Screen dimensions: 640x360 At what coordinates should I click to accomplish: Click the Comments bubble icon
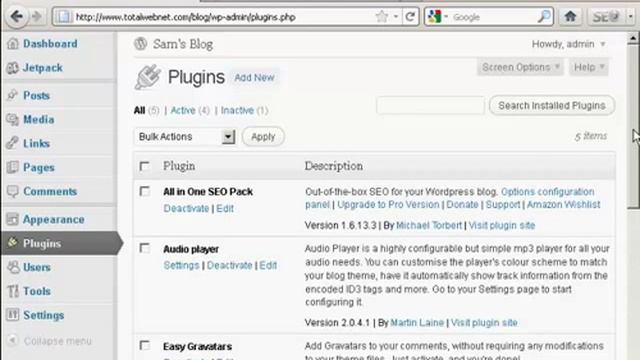[13, 191]
